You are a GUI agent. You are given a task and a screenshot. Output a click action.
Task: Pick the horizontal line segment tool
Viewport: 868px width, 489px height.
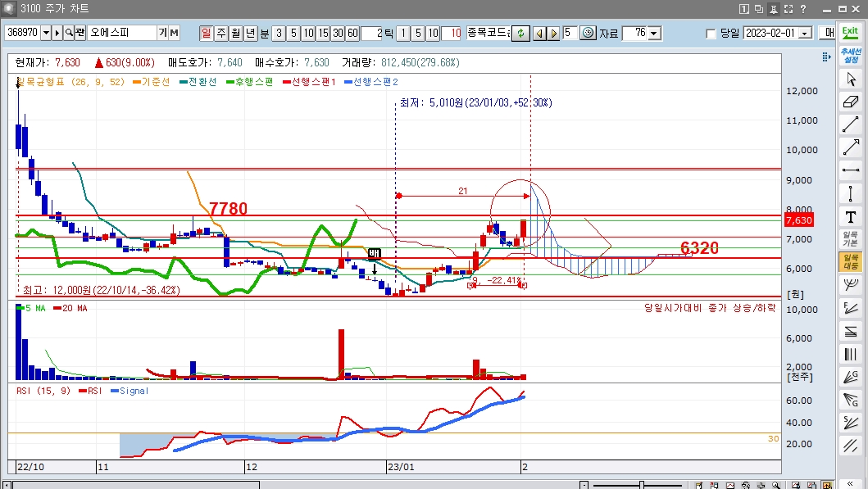coord(851,171)
